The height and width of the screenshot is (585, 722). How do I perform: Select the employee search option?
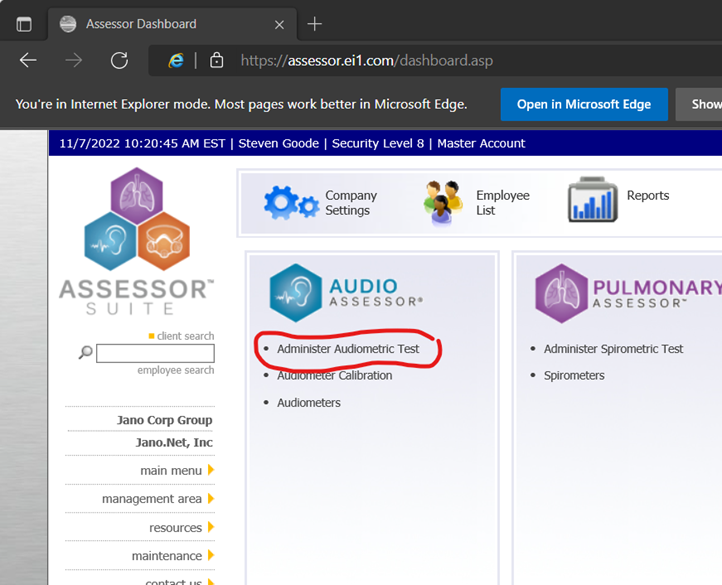pyautogui.click(x=175, y=370)
